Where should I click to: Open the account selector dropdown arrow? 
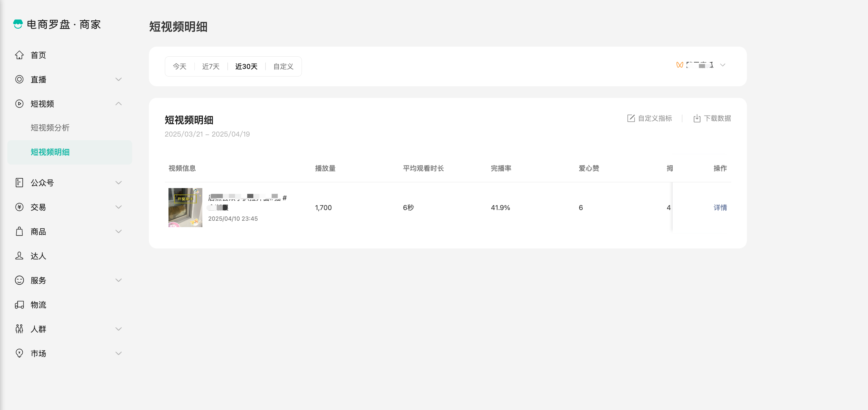pos(722,65)
